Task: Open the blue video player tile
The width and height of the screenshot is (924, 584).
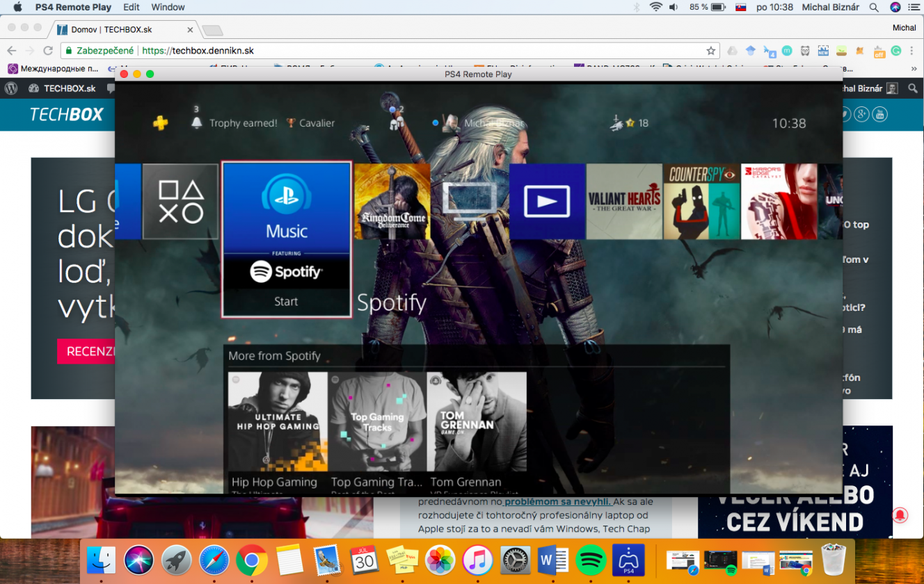Action: [547, 202]
